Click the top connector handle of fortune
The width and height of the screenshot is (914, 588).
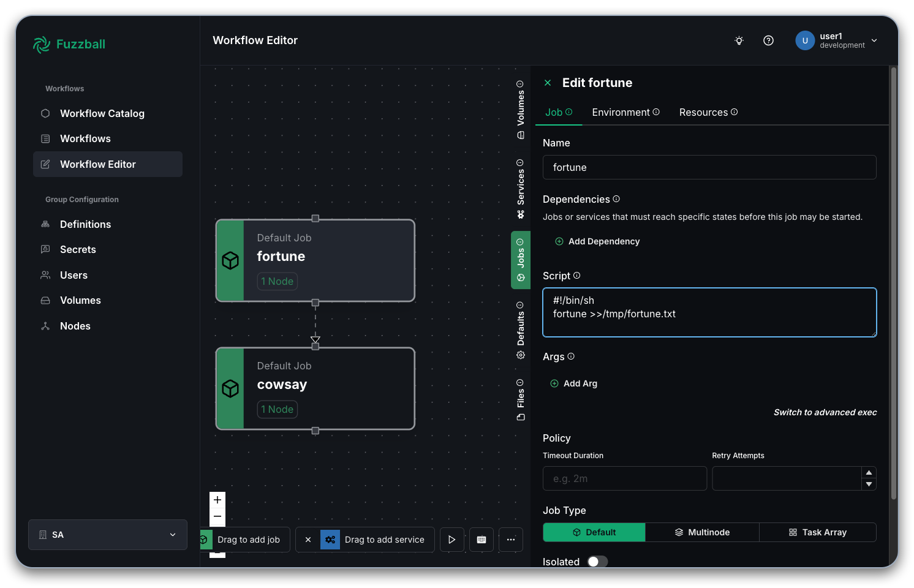(x=315, y=218)
